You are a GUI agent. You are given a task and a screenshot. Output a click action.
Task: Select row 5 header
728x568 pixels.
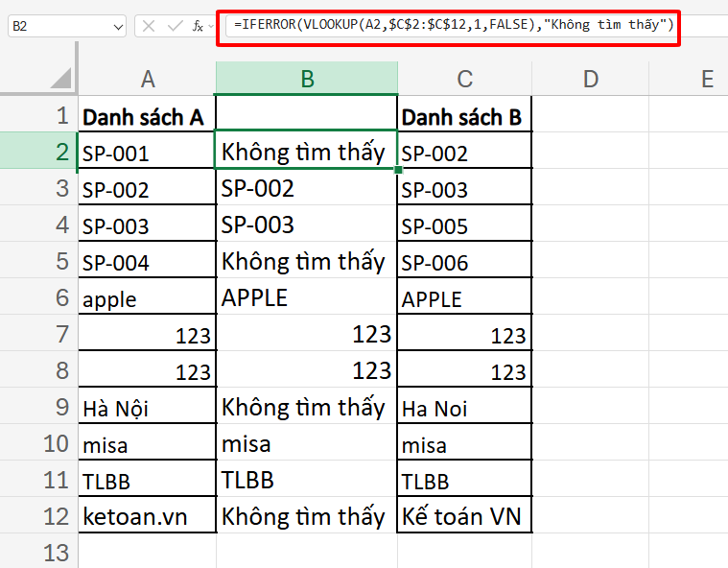click(x=39, y=260)
